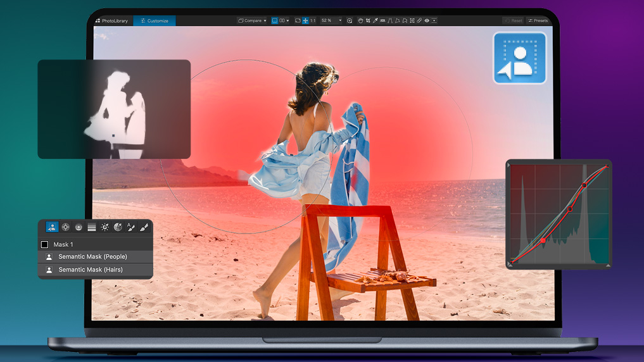644x362 pixels.
Task: Select the Control Point tool
Action: pos(65,227)
